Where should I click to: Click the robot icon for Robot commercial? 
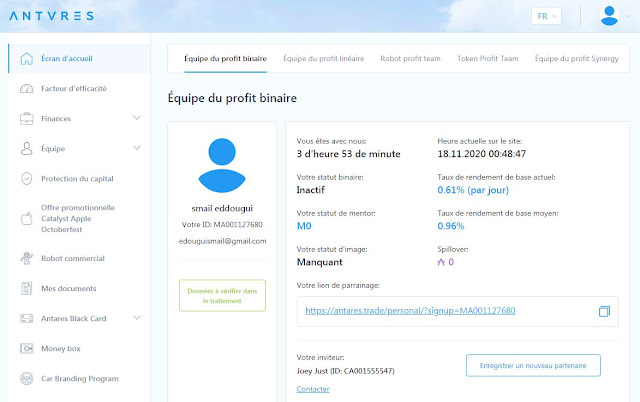tap(27, 258)
